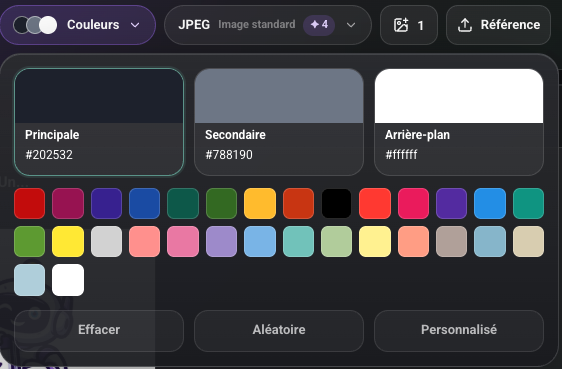Screen dimensions: 562x369
Task: Pick the pastel lavender purple swatch
Action: pyautogui.click(x=222, y=241)
